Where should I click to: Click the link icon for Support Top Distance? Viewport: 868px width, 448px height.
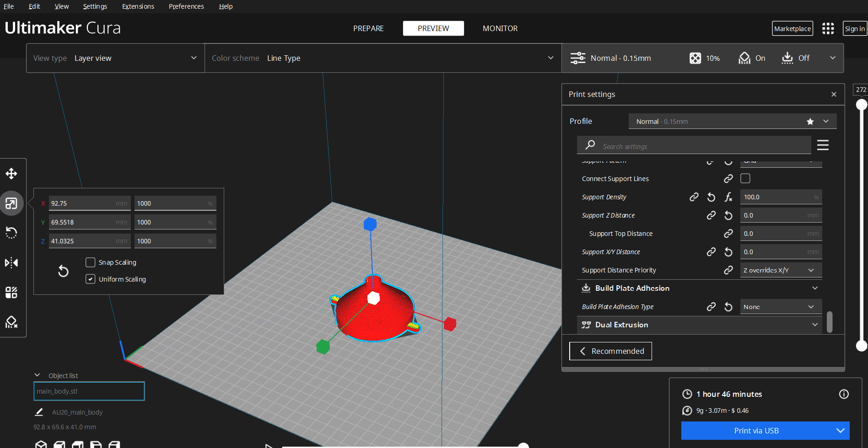[728, 234]
